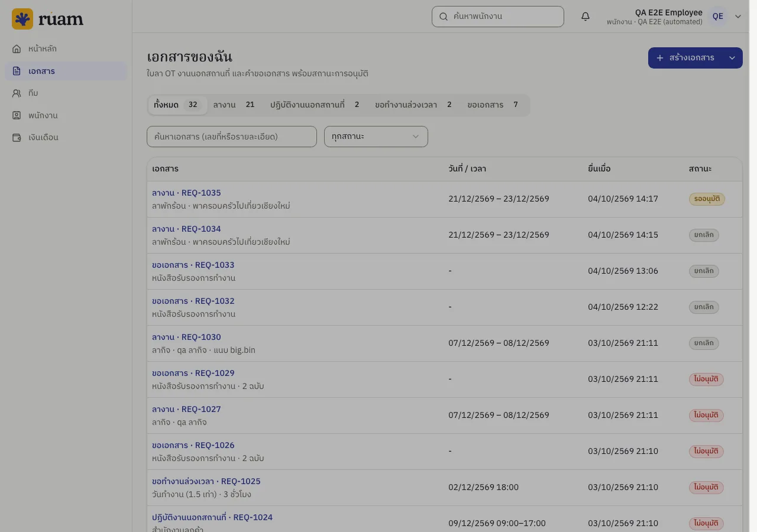757x532 pixels.
Task: Select the ปฏิบัติงานนอกสถานที่ tab
Action: 315,105
